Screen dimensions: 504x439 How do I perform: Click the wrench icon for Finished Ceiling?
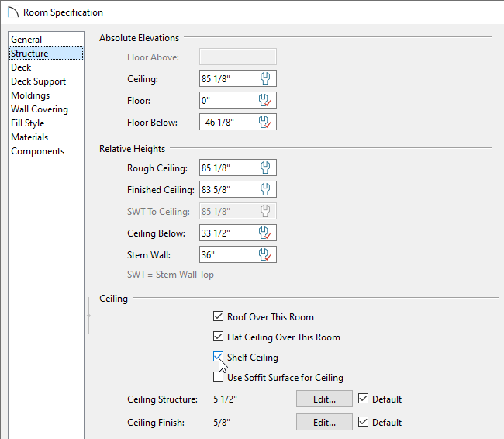(x=265, y=189)
